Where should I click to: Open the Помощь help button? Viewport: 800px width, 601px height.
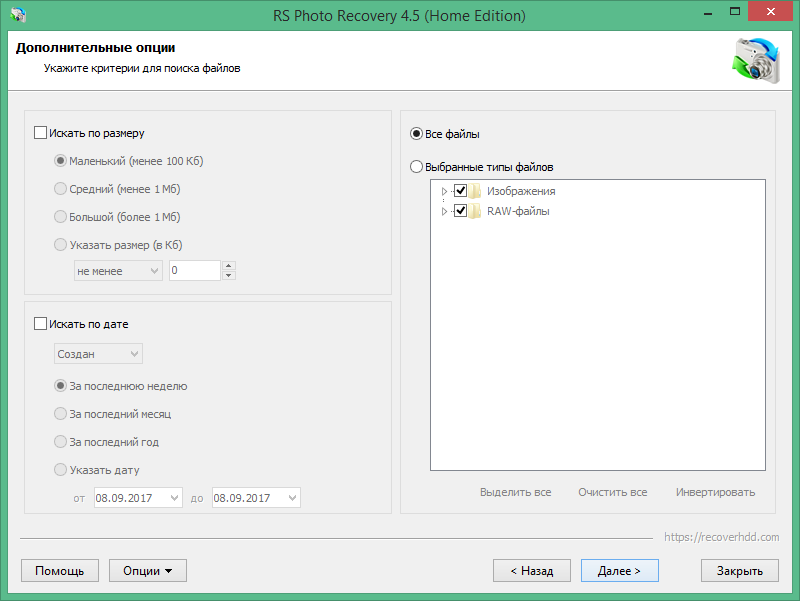tap(59, 571)
